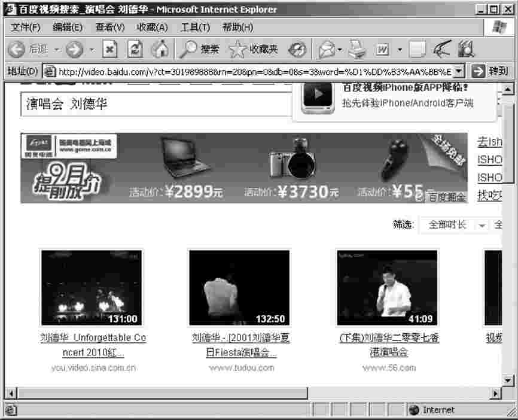Viewport: 518px width, 420px height.
Task: Click the bird-shaped toolbar icon
Action: [441, 49]
